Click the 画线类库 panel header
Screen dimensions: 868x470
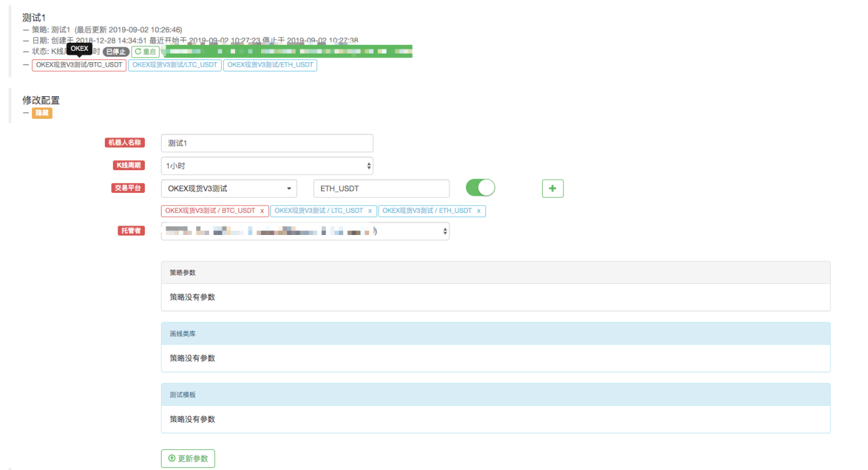point(495,334)
